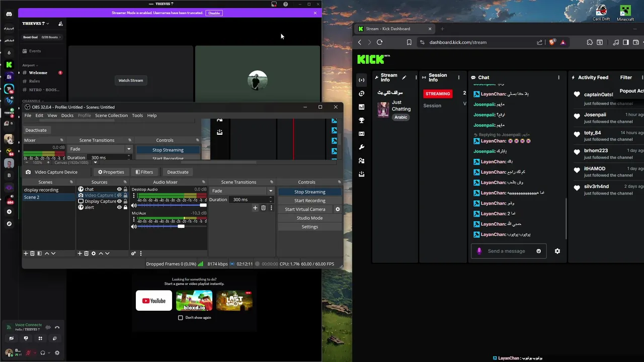The width and height of the screenshot is (644, 362).
Task: Enable Studio Mode in OBS
Action: pyautogui.click(x=309, y=218)
